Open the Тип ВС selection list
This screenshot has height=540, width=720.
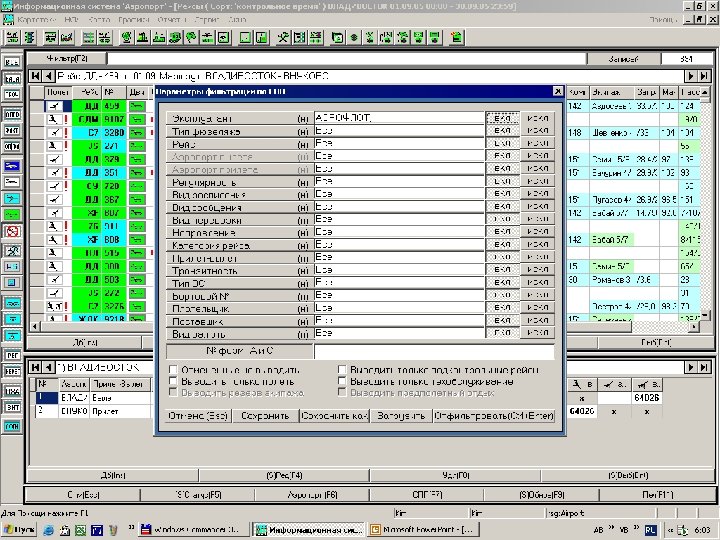point(240,283)
